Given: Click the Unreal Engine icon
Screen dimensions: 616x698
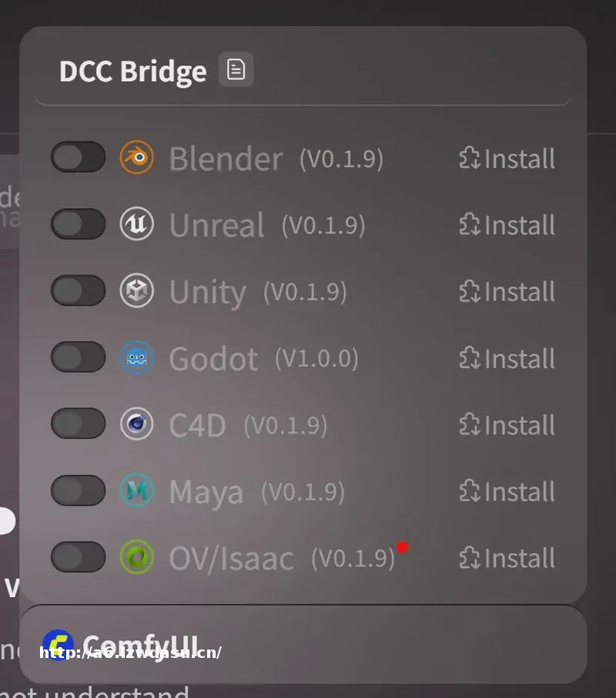Looking at the screenshot, I should coord(136,225).
